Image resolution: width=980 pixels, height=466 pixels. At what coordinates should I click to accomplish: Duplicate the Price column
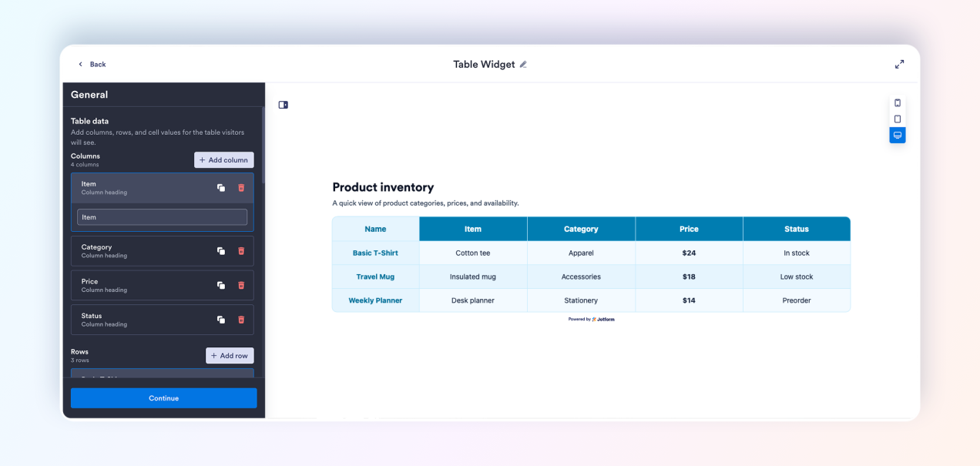pyautogui.click(x=221, y=285)
